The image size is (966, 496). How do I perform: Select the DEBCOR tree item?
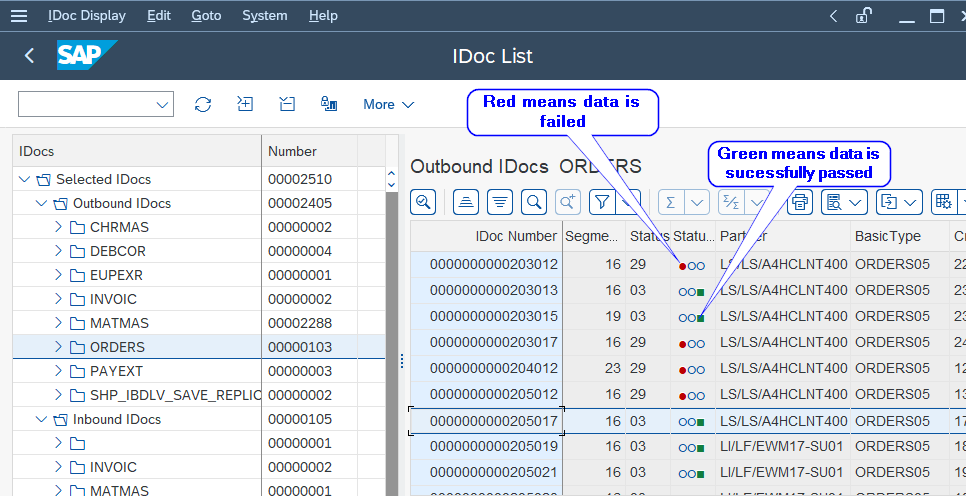[118, 251]
